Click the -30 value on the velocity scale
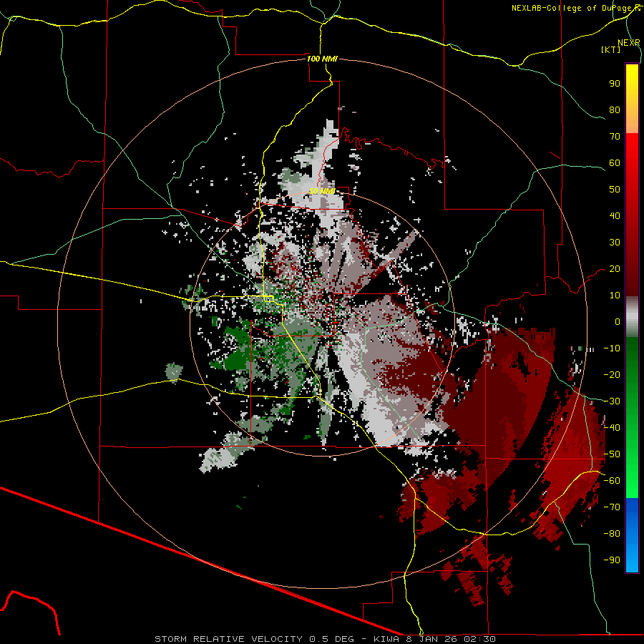The height and width of the screenshot is (644, 644). point(612,401)
